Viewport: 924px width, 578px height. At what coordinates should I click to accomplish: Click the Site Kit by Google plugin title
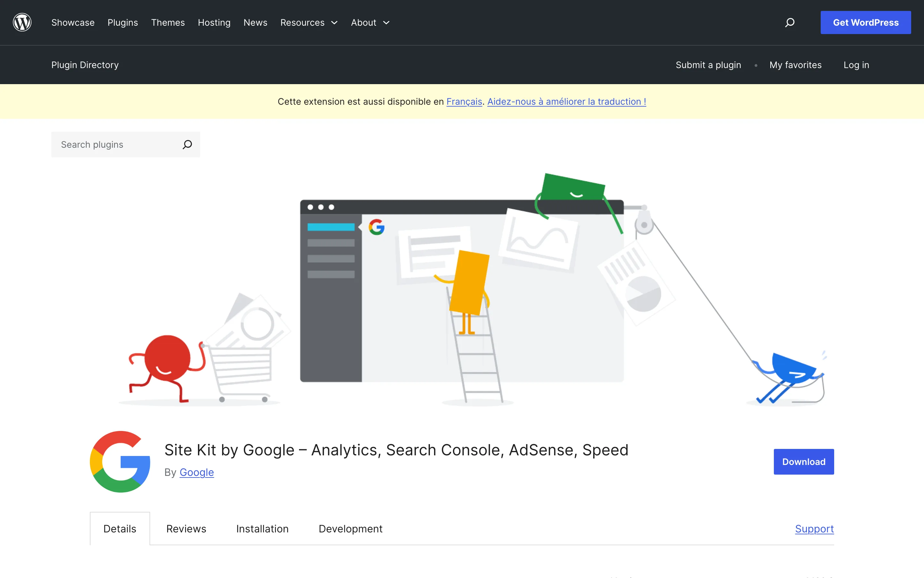pos(396,450)
